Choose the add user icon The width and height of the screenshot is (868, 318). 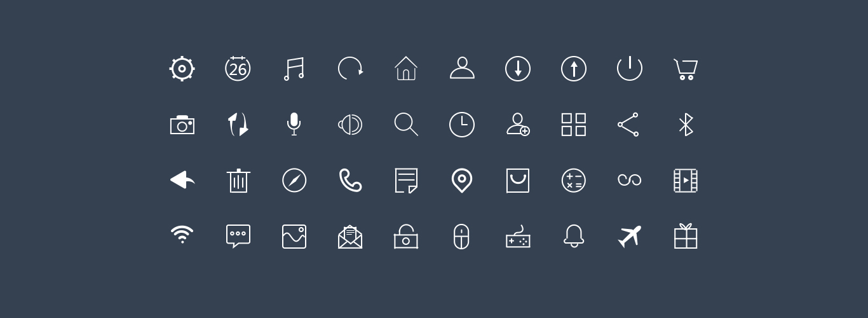tap(518, 124)
